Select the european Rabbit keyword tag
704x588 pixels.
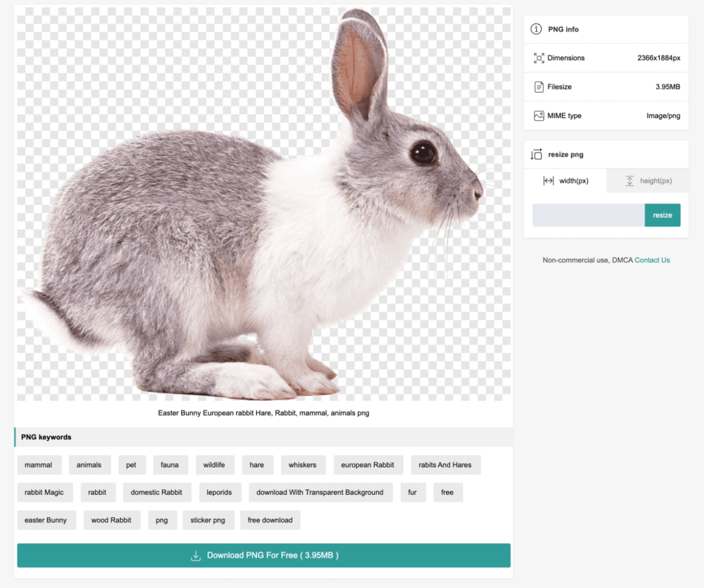368,465
